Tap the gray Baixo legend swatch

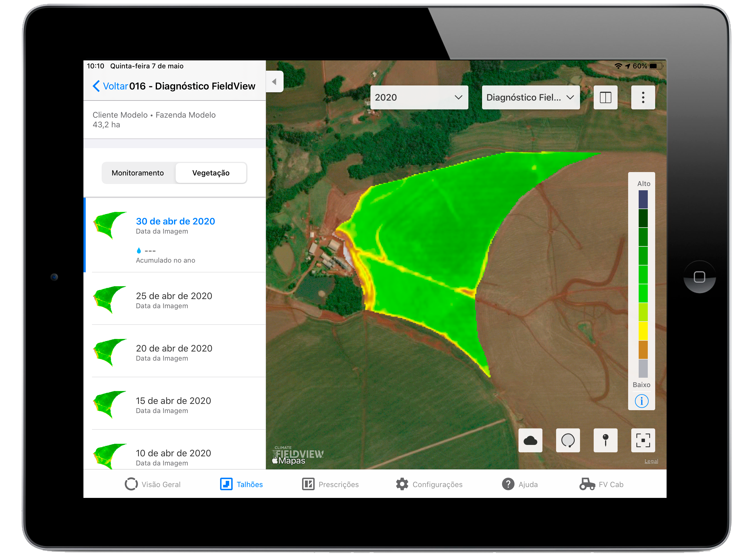643,369
